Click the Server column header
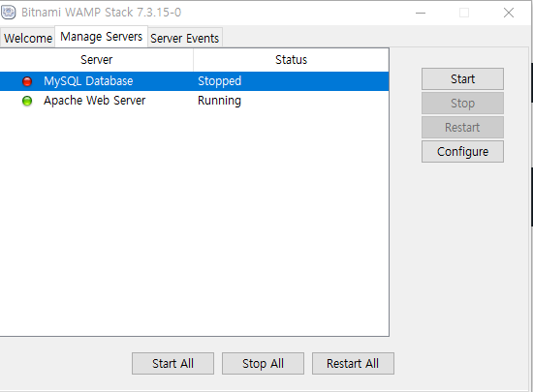 [97, 60]
